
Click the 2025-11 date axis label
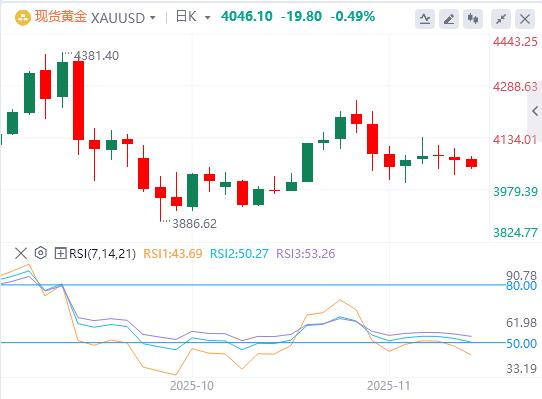click(x=389, y=386)
